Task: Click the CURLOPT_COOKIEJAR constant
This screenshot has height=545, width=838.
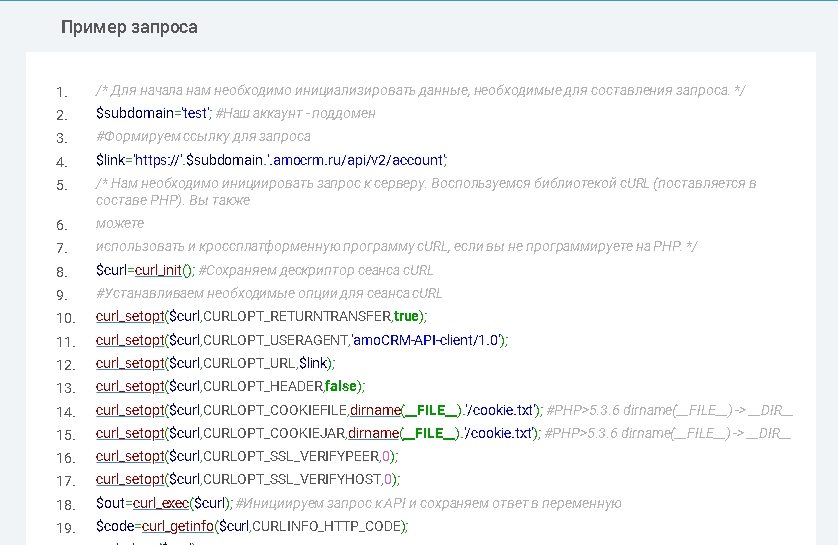Action: point(274,433)
